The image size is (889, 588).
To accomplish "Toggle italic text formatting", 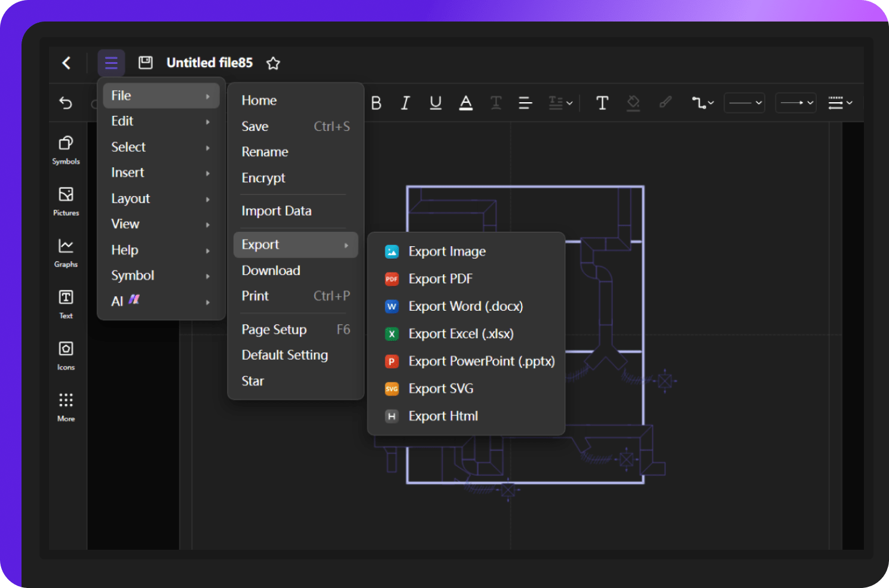I will [x=405, y=102].
